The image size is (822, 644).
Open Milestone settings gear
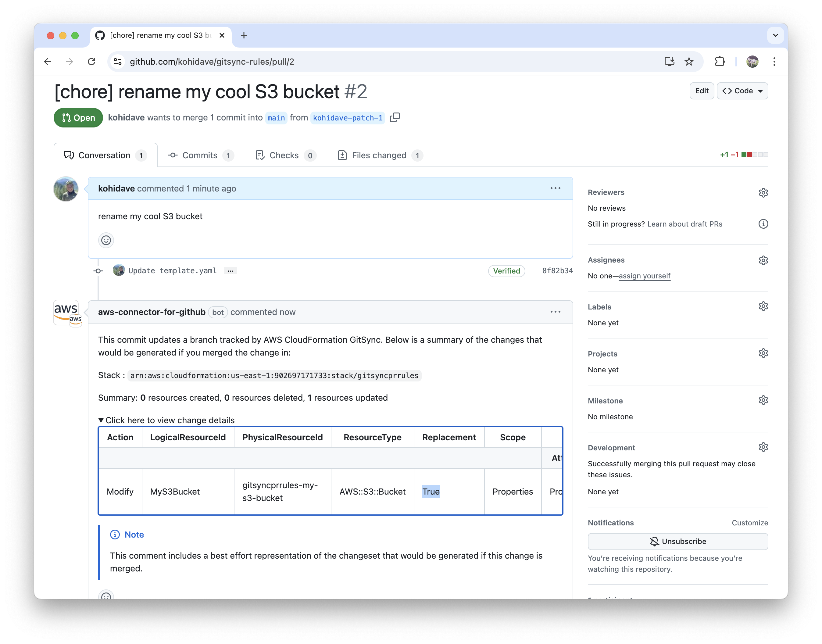(x=763, y=400)
